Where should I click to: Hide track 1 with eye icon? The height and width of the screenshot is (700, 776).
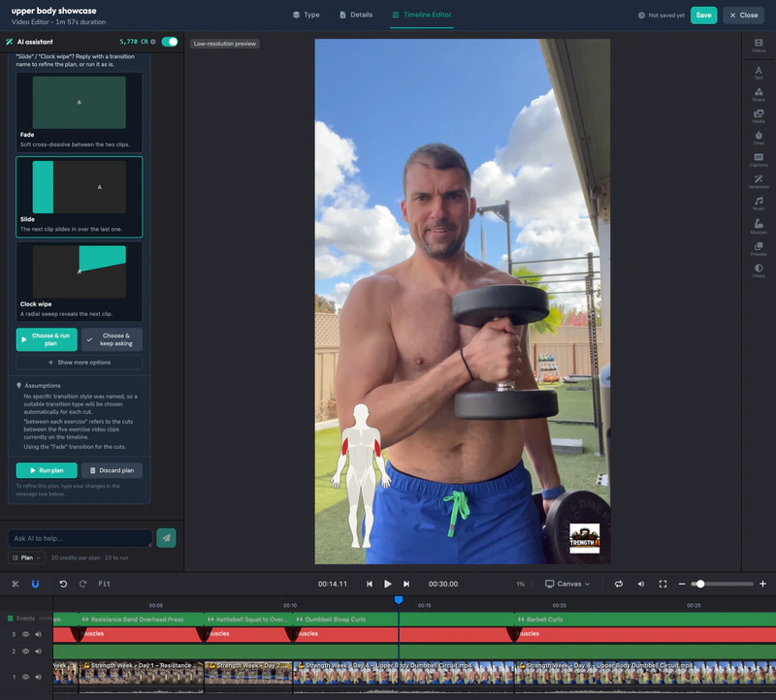click(26, 677)
